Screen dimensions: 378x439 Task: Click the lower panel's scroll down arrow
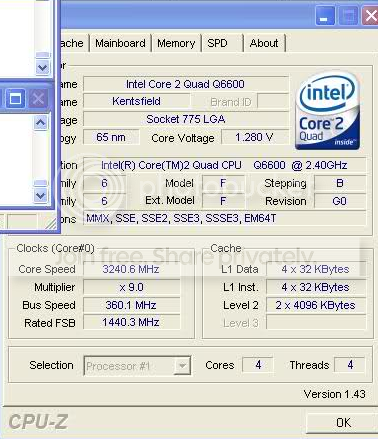pos(41,195)
